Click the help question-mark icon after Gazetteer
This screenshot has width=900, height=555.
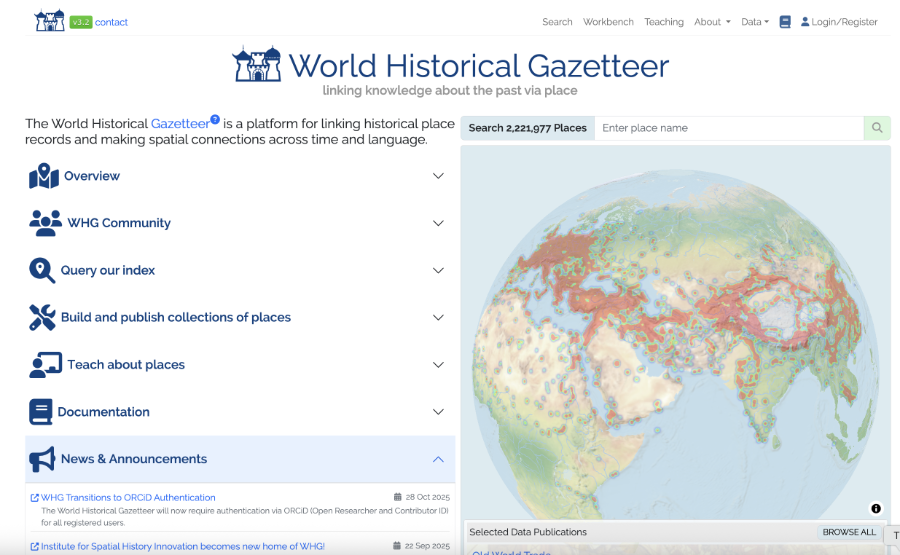pos(215,119)
